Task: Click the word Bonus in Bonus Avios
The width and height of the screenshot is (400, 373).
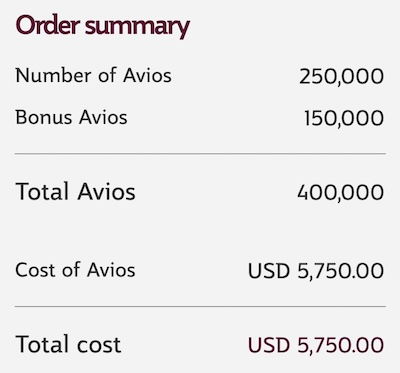Action: [x=44, y=117]
